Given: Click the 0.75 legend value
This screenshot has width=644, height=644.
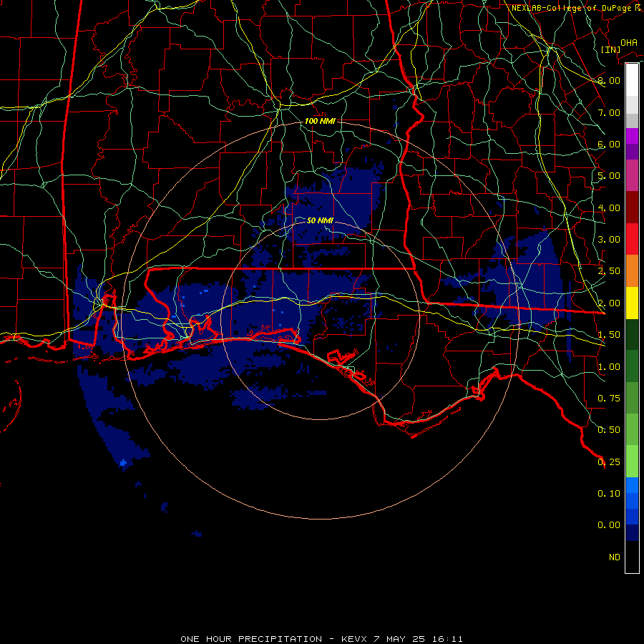Looking at the screenshot, I should pos(609,399).
